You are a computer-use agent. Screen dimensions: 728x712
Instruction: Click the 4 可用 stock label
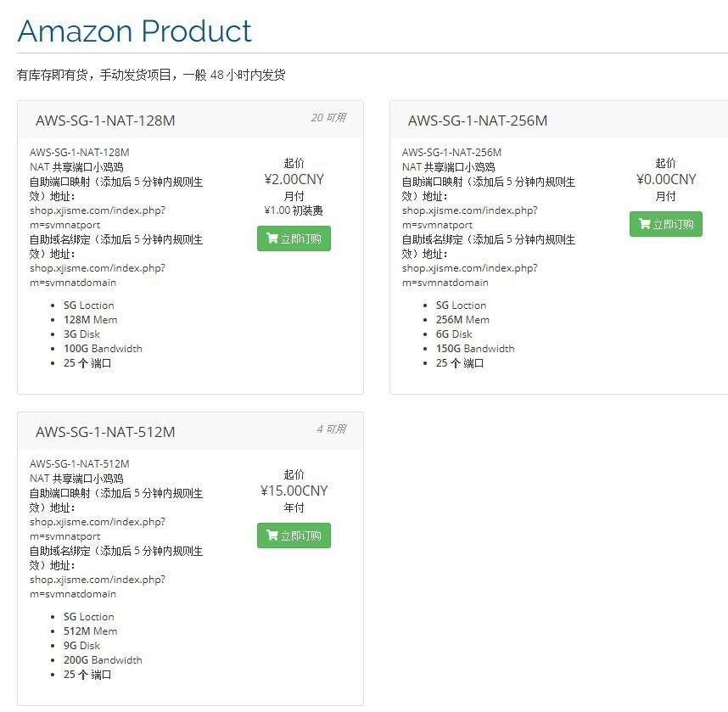[x=332, y=429]
